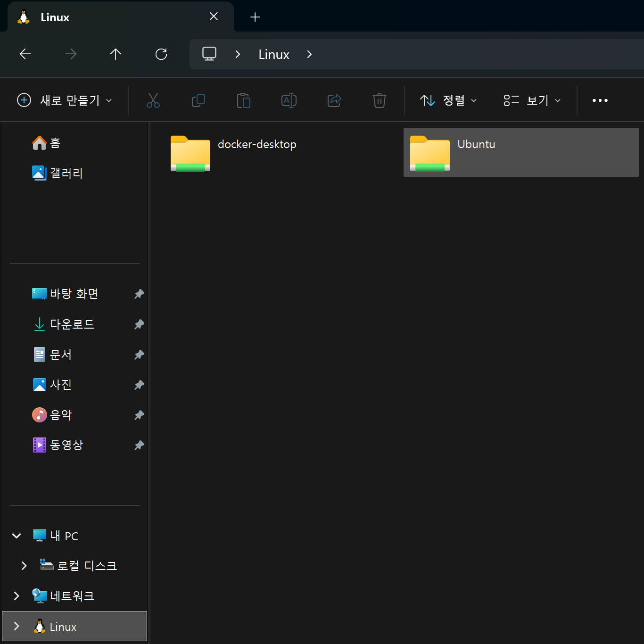This screenshot has width=644, height=644.
Task: Click the monitor icon in address bar
Action: click(x=209, y=54)
